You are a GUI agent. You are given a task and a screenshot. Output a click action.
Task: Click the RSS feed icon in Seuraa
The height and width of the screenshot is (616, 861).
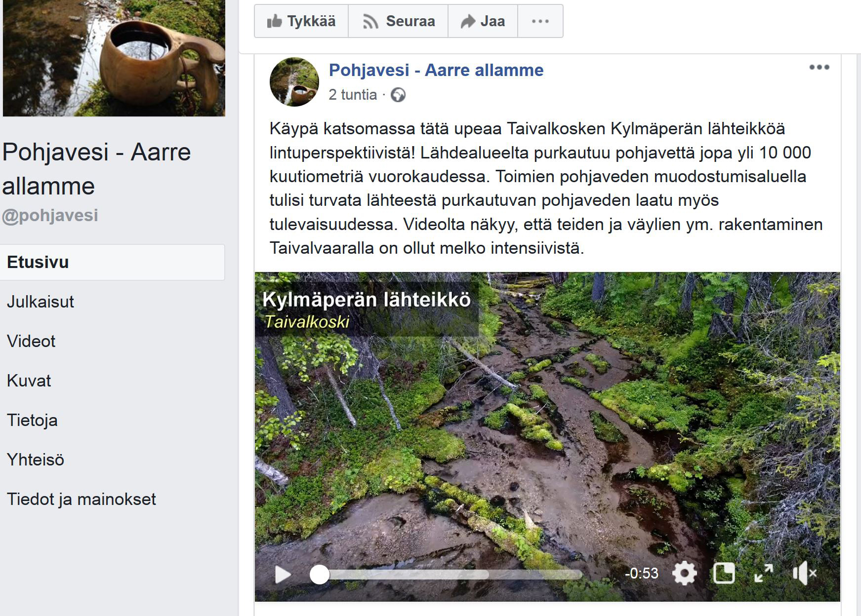point(370,22)
